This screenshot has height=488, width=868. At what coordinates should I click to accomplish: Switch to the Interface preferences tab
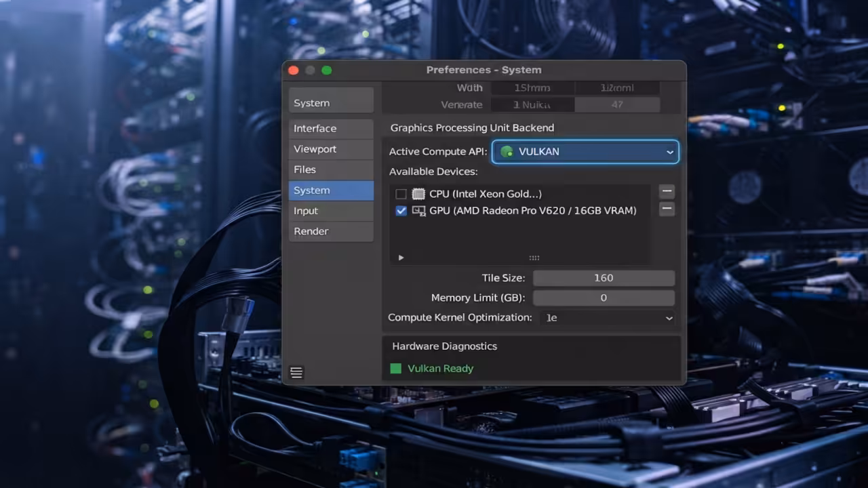tap(331, 129)
